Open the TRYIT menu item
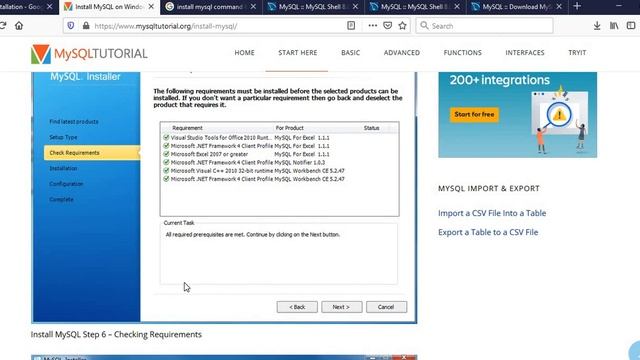The width and height of the screenshot is (640, 360). [x=577, y=53]
